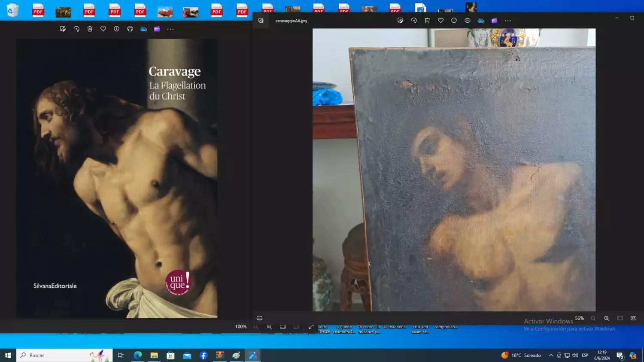
Task: Toggle filmstrip view in right viewer
Action: (259, 318)
